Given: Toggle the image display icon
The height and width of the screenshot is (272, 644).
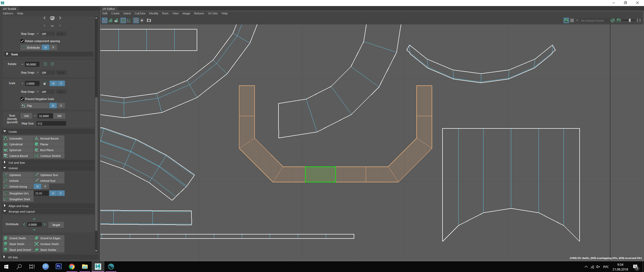Looking at the screenshot, I should click(566, 21).
